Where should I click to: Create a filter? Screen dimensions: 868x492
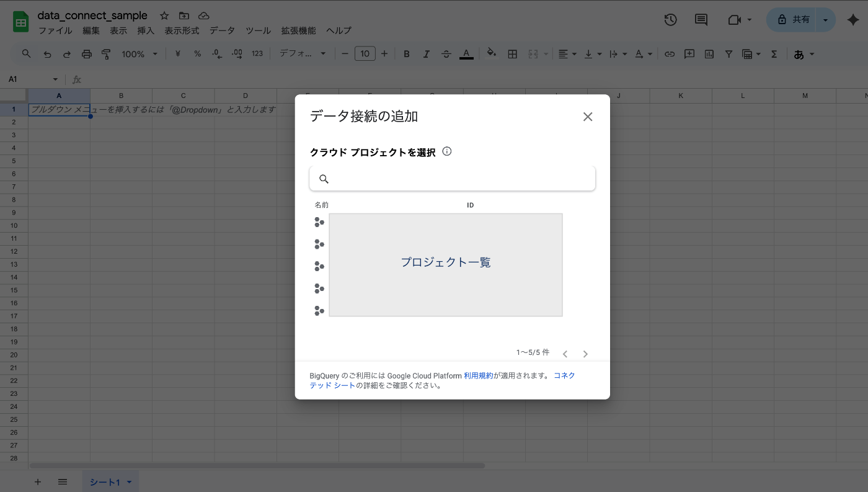point(729,54)
